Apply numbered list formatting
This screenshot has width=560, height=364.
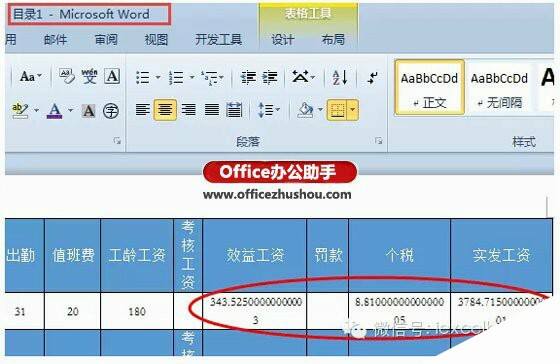pyautogui.click(x=176, y=77)
